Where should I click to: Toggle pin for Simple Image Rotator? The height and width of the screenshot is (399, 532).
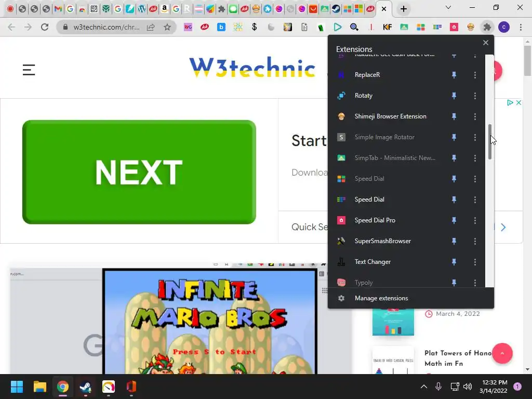coord(454,137)
